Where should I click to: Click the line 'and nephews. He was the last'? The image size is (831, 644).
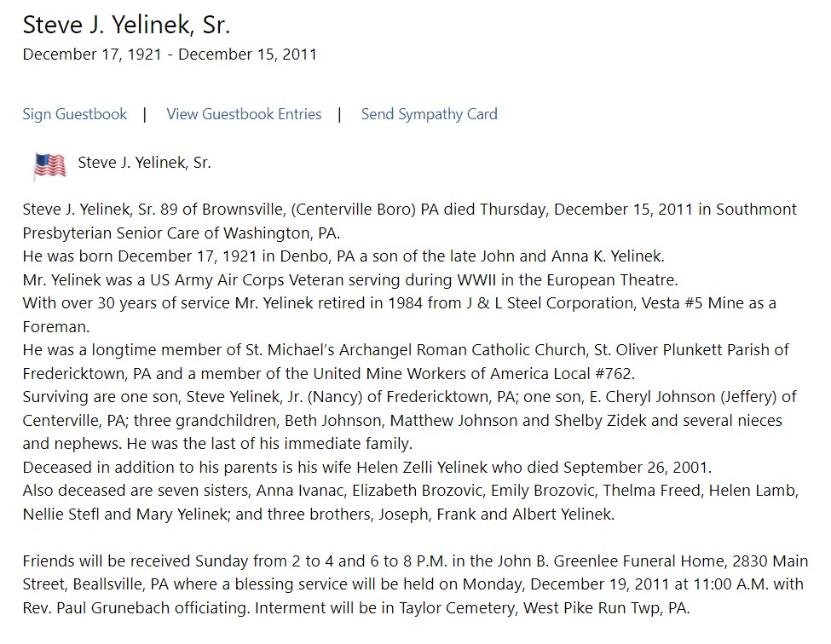(x=217, y=443)
